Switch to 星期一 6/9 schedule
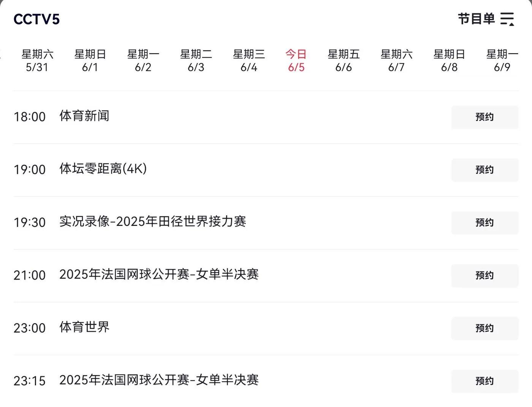532x407 pixels. [502, 61]
